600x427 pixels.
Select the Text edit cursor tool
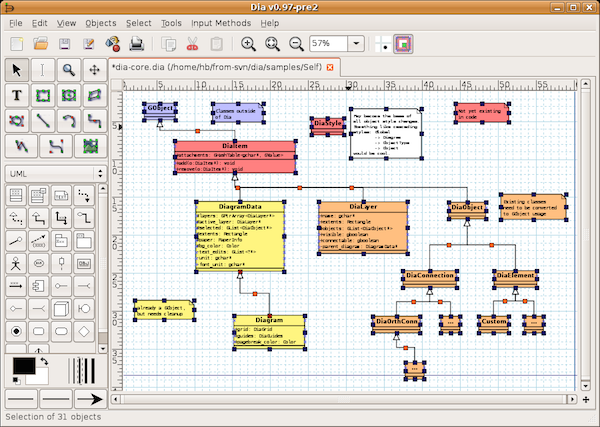pyautogui.click(x=42, y=70)
